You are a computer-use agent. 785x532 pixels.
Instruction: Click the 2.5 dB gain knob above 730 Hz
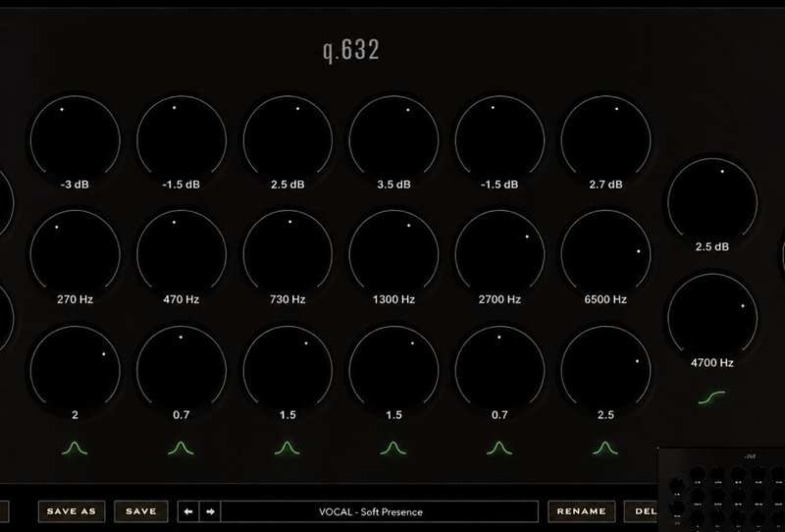(x=288, y=140)
